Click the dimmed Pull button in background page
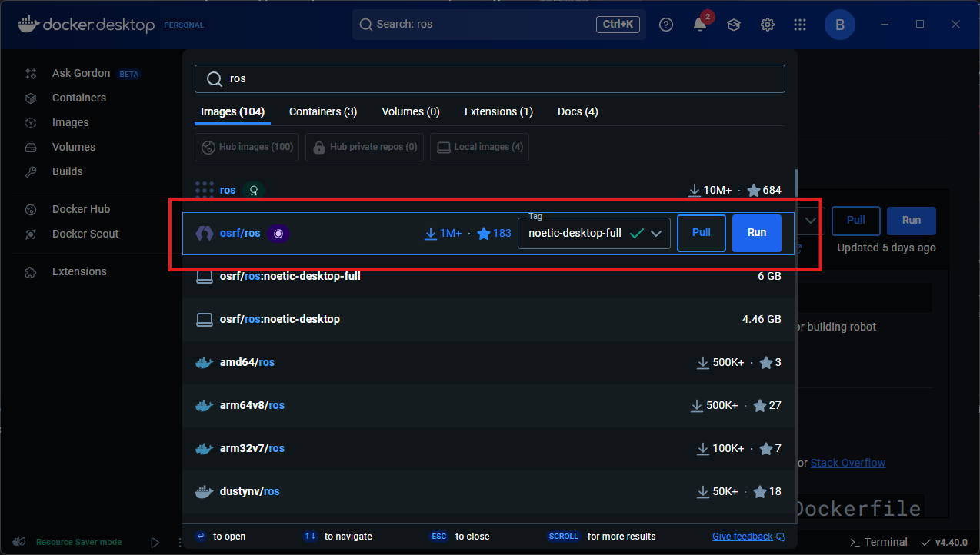The width and height of the screenshot is (980, 555). pyautogui.click(x=856, y=221)
